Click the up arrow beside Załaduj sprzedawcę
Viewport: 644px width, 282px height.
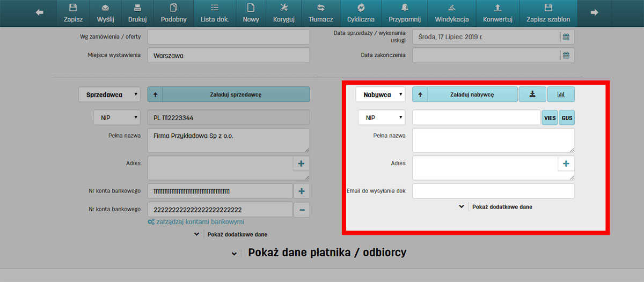155,94
